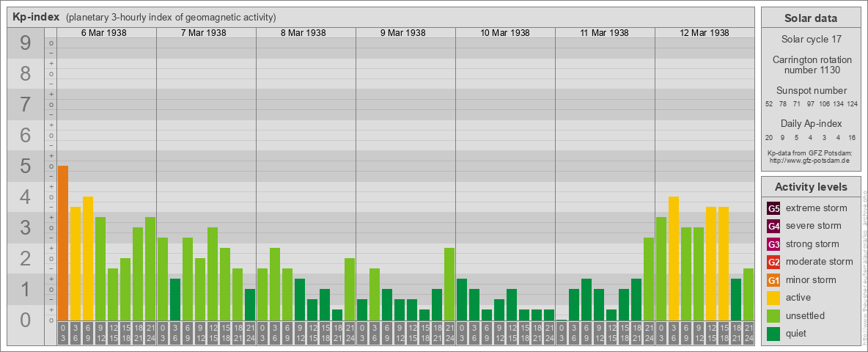Click the quiet legend label
This screenshot has width=868, height=352.
click(x=796, y=333)
